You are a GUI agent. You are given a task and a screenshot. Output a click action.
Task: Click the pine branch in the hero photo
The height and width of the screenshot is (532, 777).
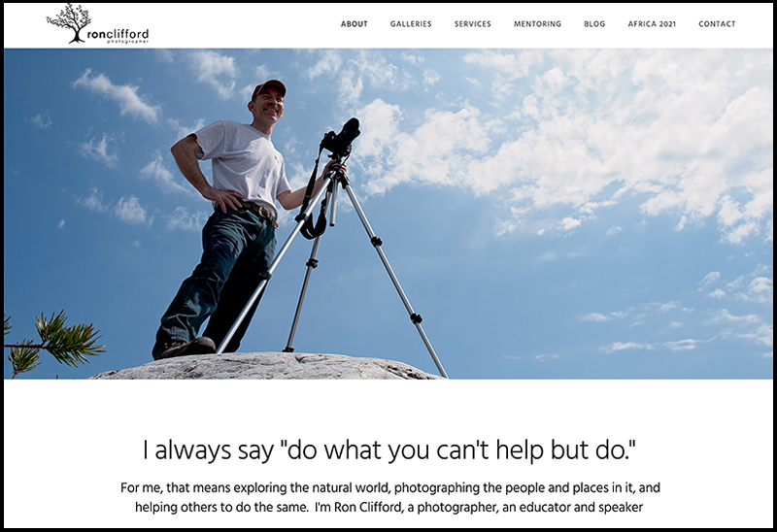(53, 343)
